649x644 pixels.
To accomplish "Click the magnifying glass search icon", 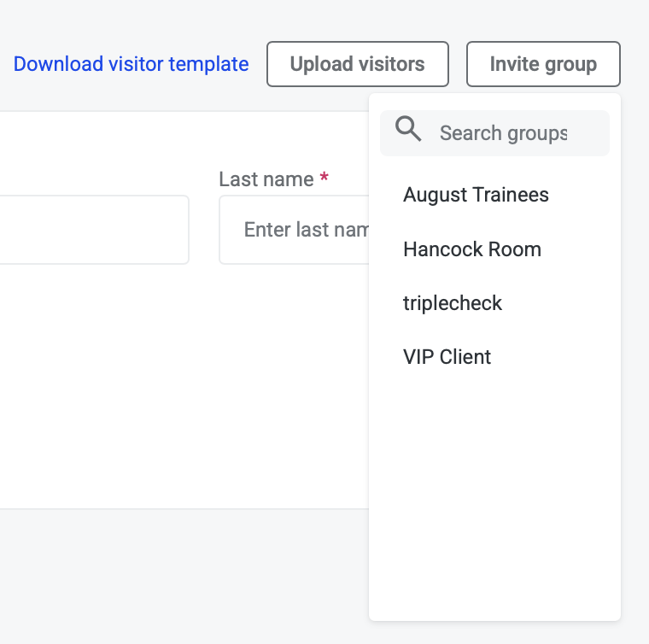I will [x=409, y=130].
